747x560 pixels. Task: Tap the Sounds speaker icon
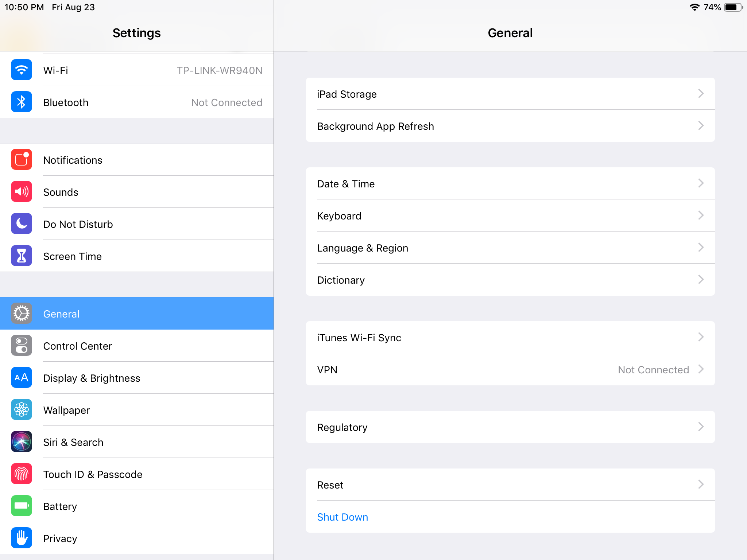click(22, 192)
